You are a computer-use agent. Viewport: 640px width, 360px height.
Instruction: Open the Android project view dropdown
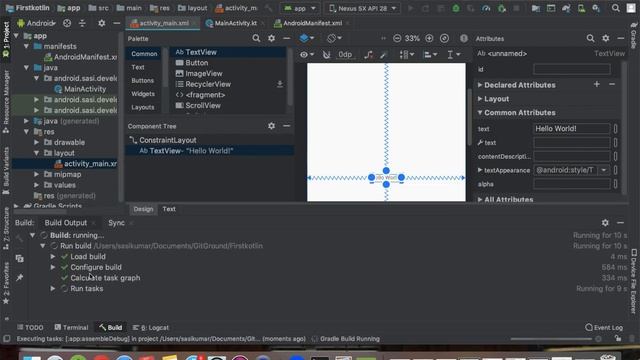tap(37, 23)
